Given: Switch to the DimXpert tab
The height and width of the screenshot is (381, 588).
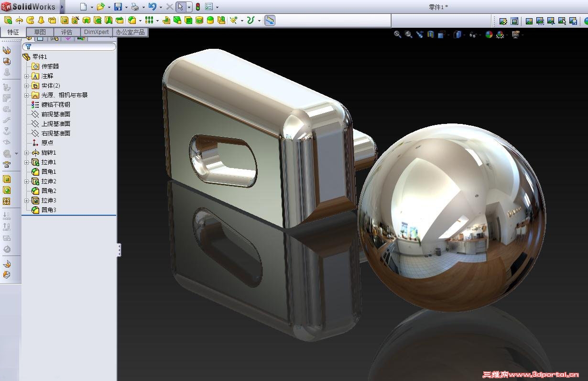Looking at the screenshot, I should click(x=96, y=32).
